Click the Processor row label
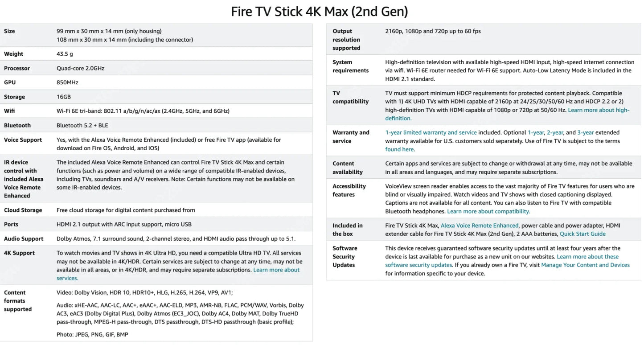The height and width of the screenshot is (345, 644). (17, 68)
